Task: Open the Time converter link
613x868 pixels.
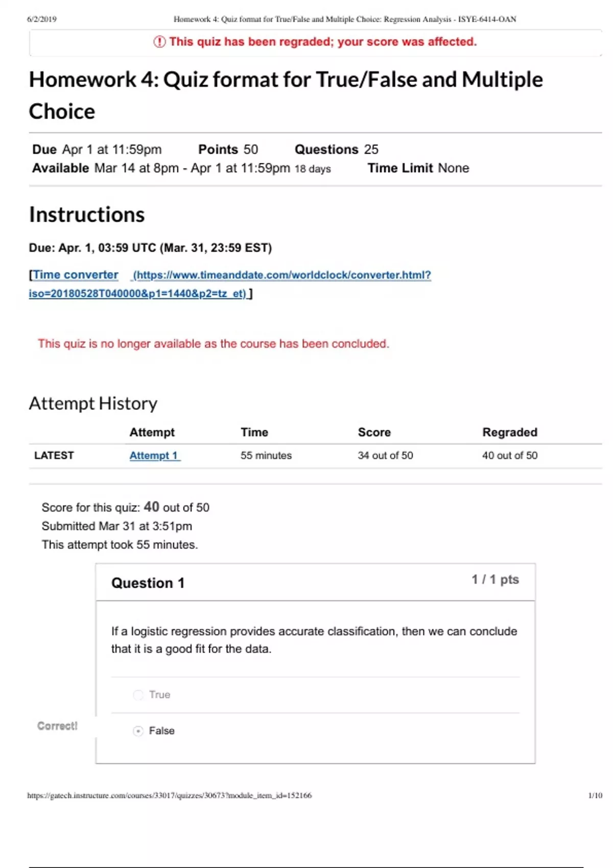Action: (76, 275)
